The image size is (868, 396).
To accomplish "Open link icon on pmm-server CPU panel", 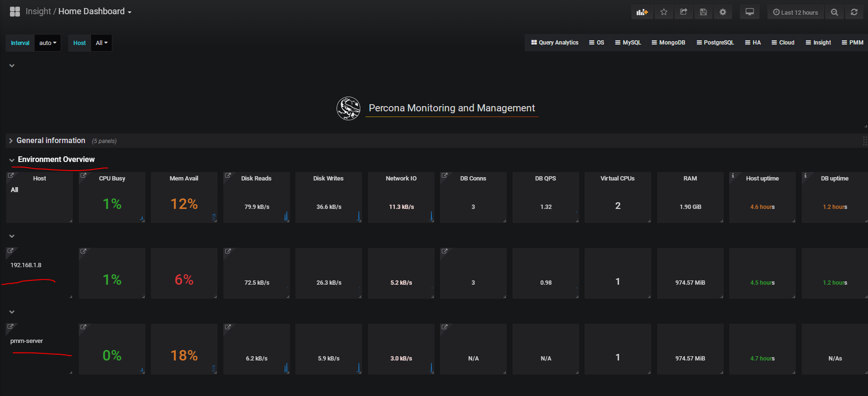I will (x=83, y=327).
